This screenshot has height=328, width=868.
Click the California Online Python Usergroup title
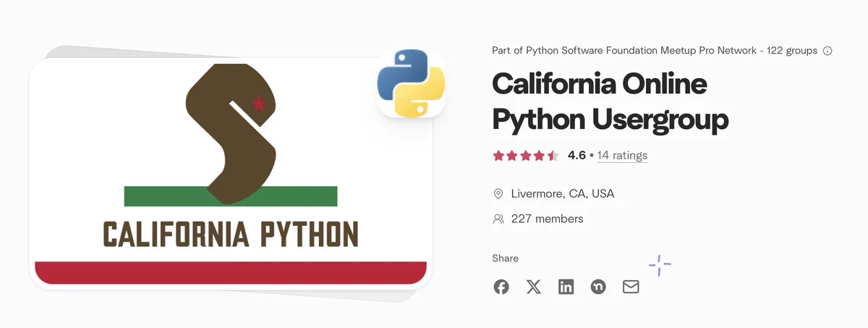pyautogui.click(x=610, y=102)
